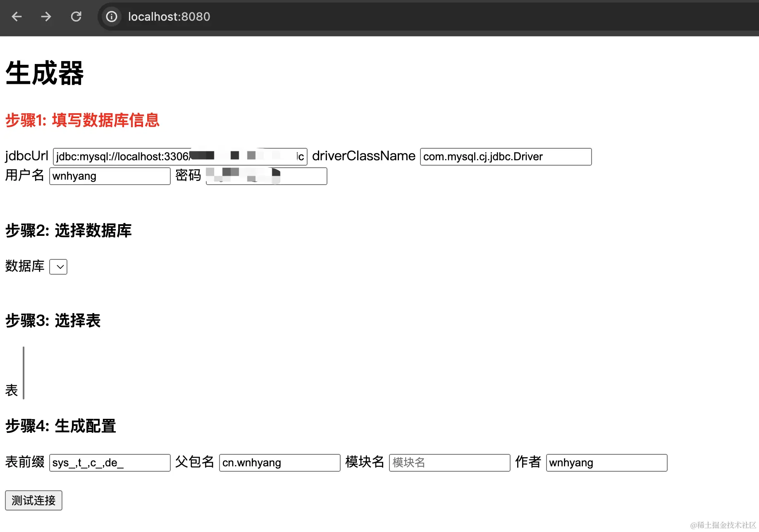Focus the 密码 password field
Image resolution: width=759 pixels, height=532 pixels.
(266, 176)
